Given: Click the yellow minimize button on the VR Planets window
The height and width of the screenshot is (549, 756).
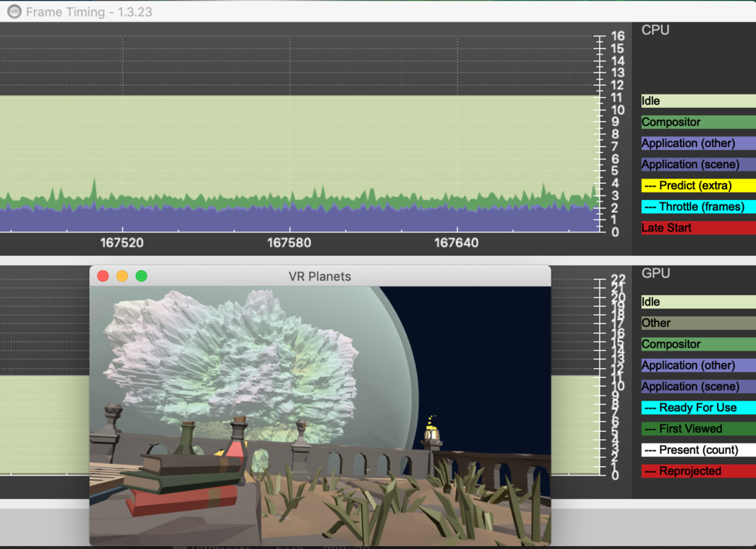Looking at the screenshot, I should pyautogui.click(x=122, y=275).
